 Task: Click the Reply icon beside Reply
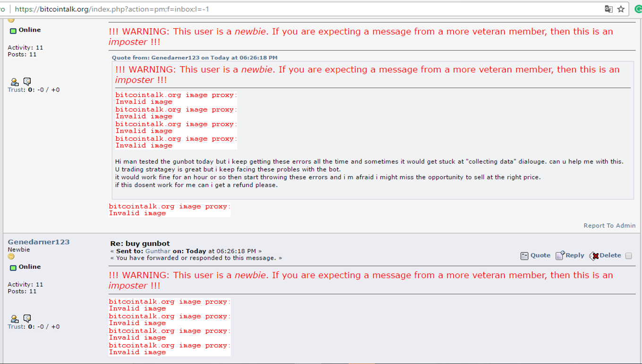(560, 255)
